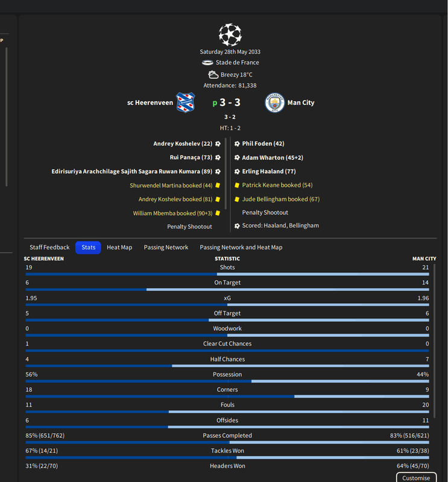Click the Man City team name
This screenshot has height=482, width=448.
pos(301,102)
